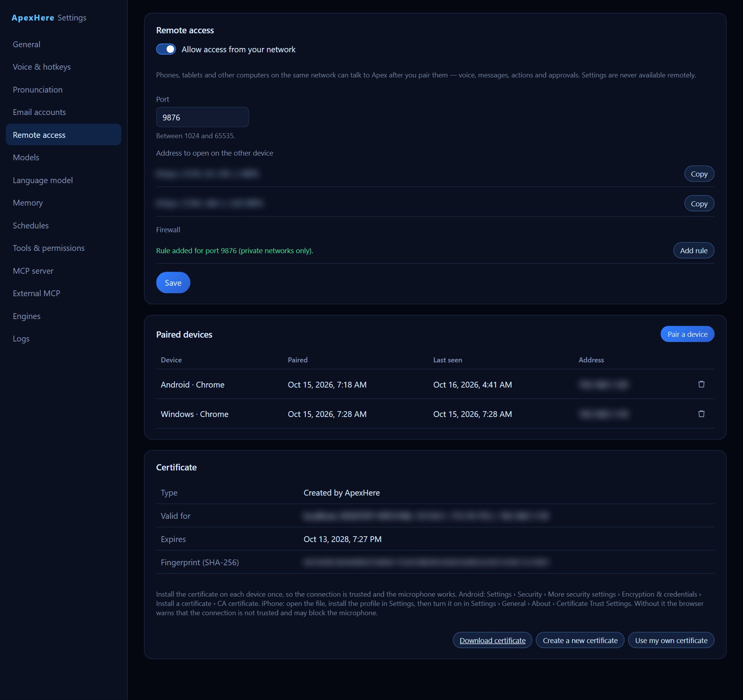Image resolution: width=743 pixels, height=700 pixels.
Task: Open Models settings
Action: (x=63, y=157)
